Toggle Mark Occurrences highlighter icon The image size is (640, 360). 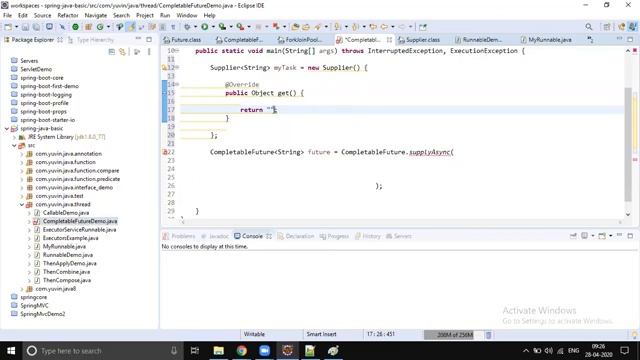(x=131, y=27)
